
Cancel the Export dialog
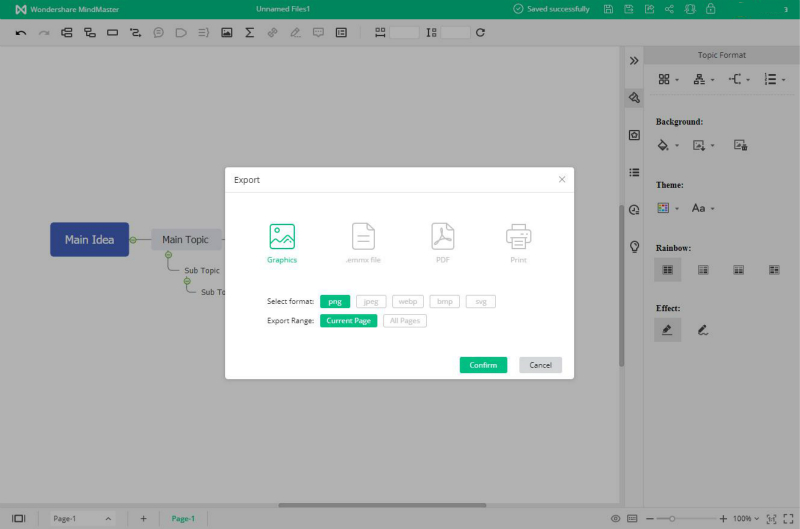540,365
